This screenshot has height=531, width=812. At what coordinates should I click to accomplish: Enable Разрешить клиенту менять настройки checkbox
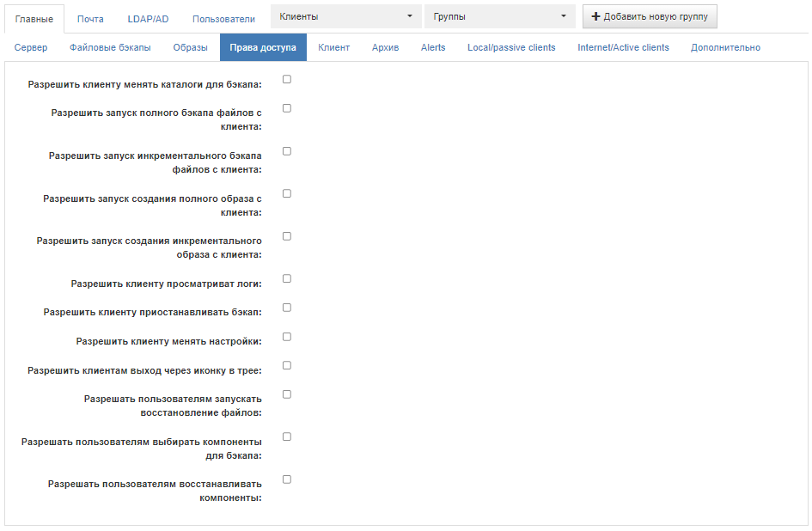[287, 337]
